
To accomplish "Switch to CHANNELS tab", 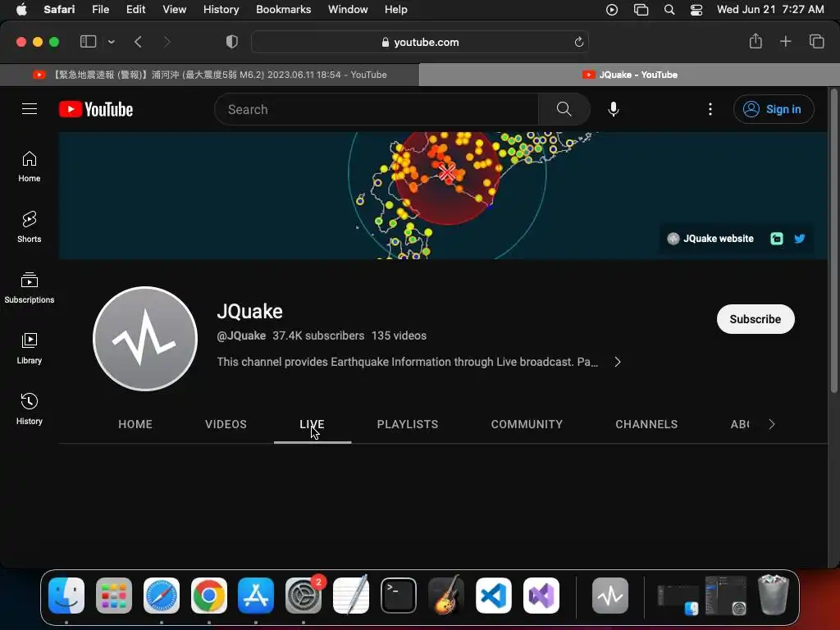I will click(646, 424).
